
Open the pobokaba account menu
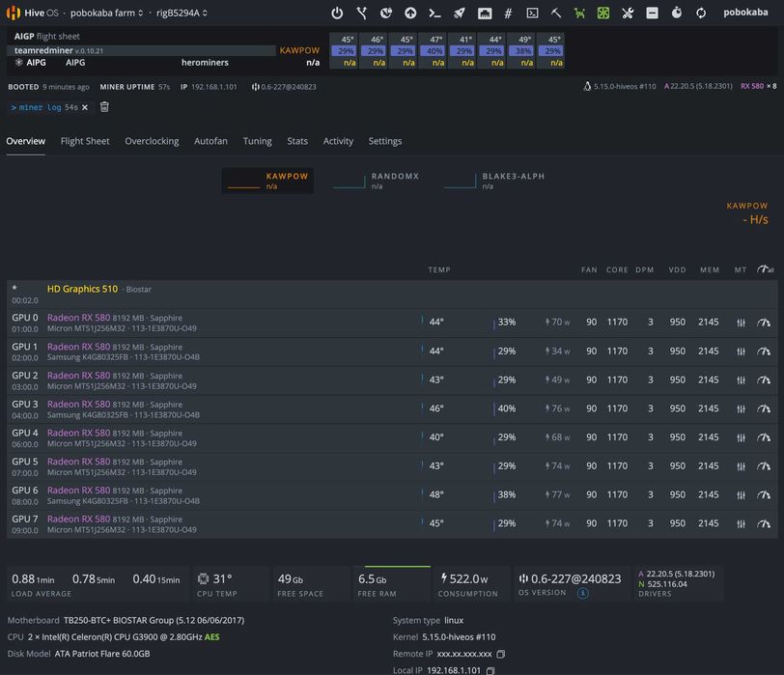745,13
